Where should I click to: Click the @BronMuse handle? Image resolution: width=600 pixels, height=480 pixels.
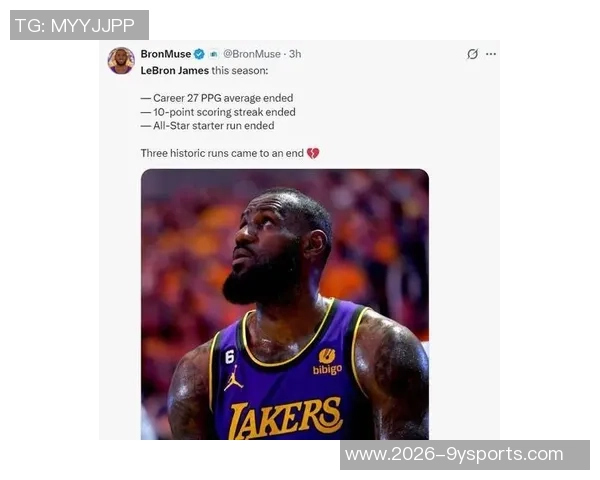(x=252, y=54)
